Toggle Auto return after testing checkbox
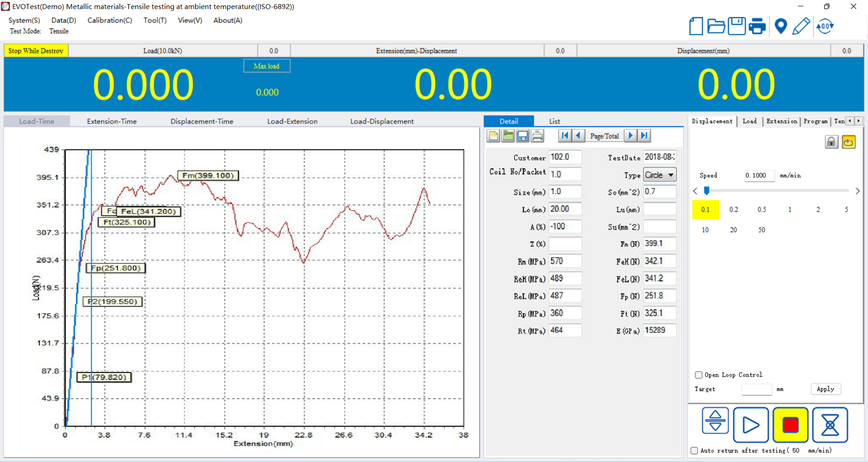868x462 pixels. (x=694, y=450)
